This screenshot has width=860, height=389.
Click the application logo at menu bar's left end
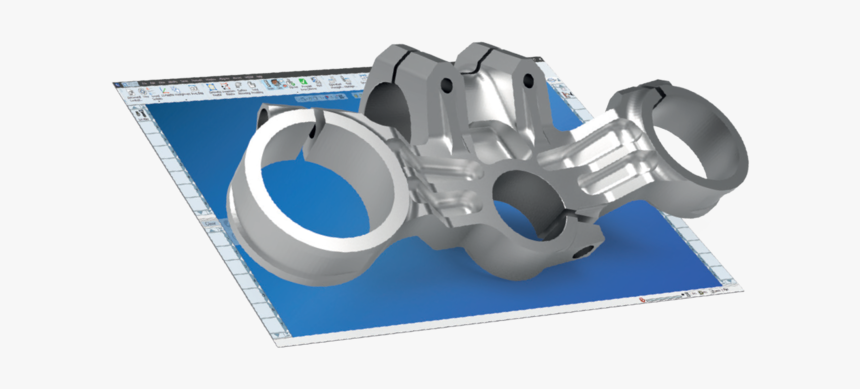click(117, 84)
